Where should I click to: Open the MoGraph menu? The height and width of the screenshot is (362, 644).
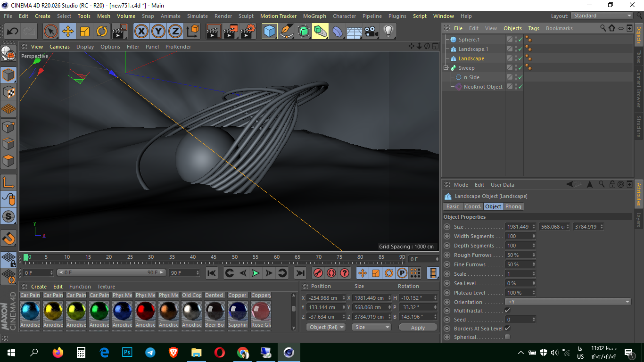click(314, 16)
